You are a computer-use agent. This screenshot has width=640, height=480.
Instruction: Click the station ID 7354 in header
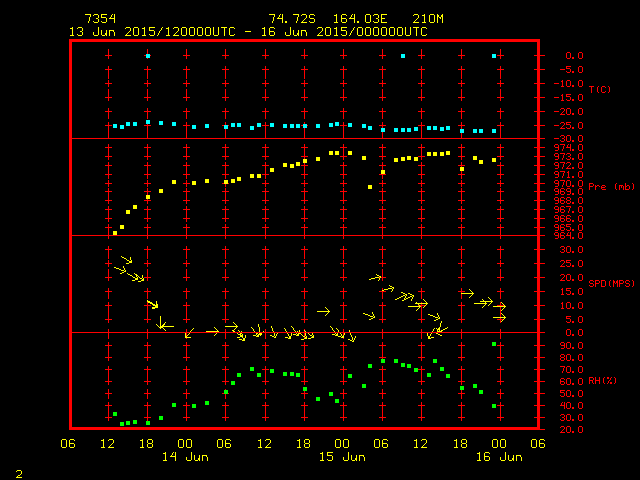coord(101,19)
